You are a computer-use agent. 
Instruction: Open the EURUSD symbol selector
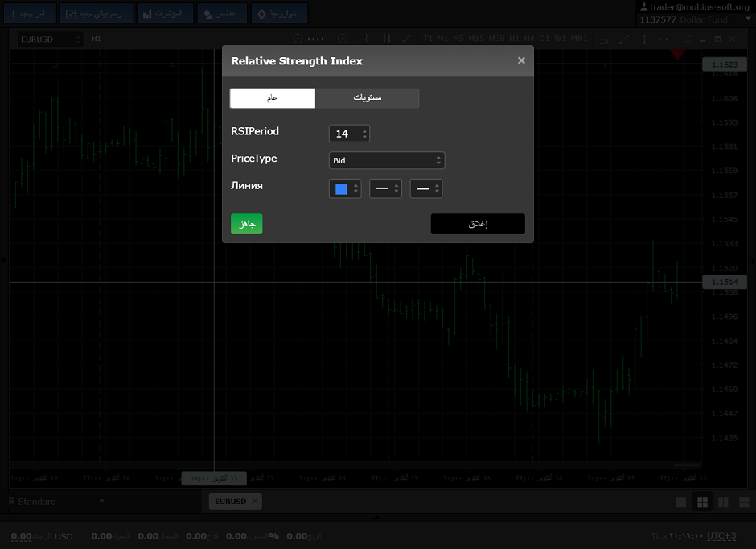tap(50, 39)
